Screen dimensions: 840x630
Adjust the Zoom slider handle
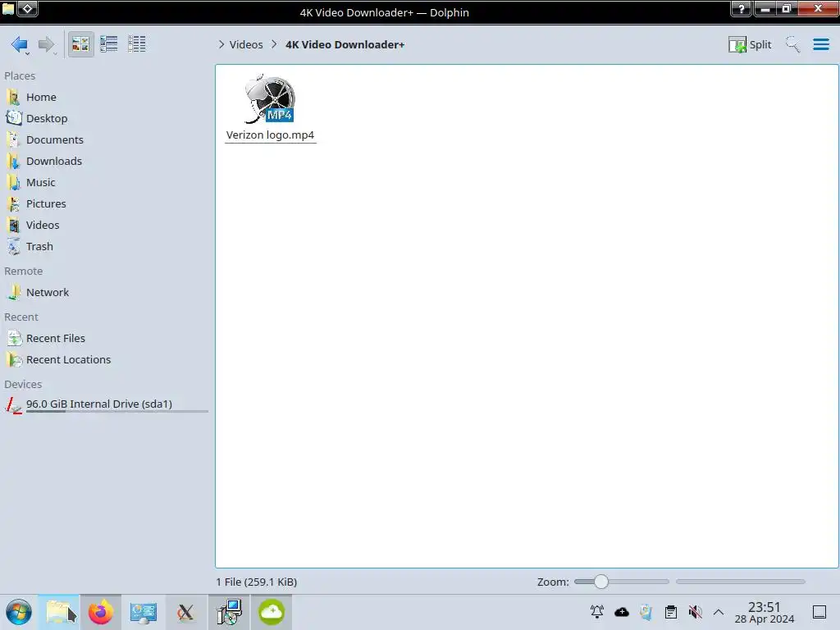601,582
